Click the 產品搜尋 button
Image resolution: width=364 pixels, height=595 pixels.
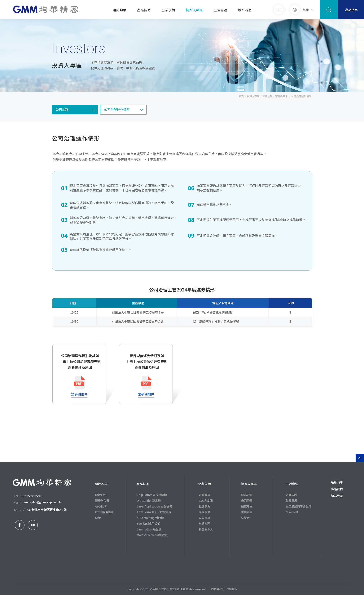tap(351, 10)
